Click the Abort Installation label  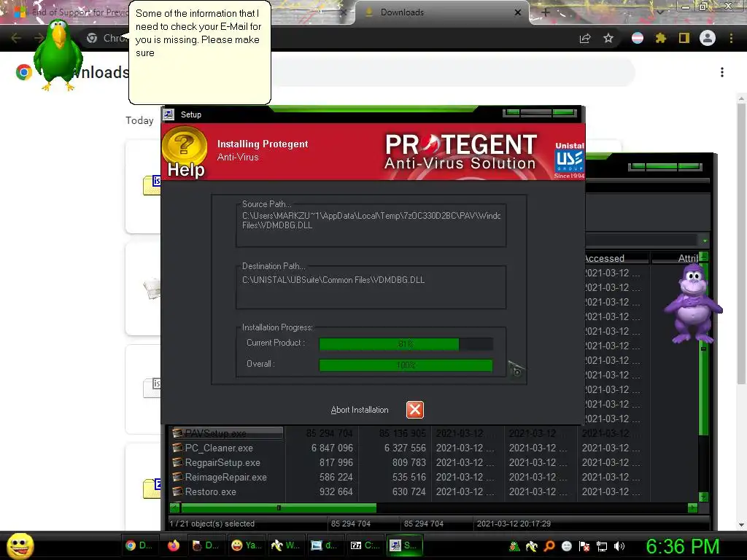(360, 410)
